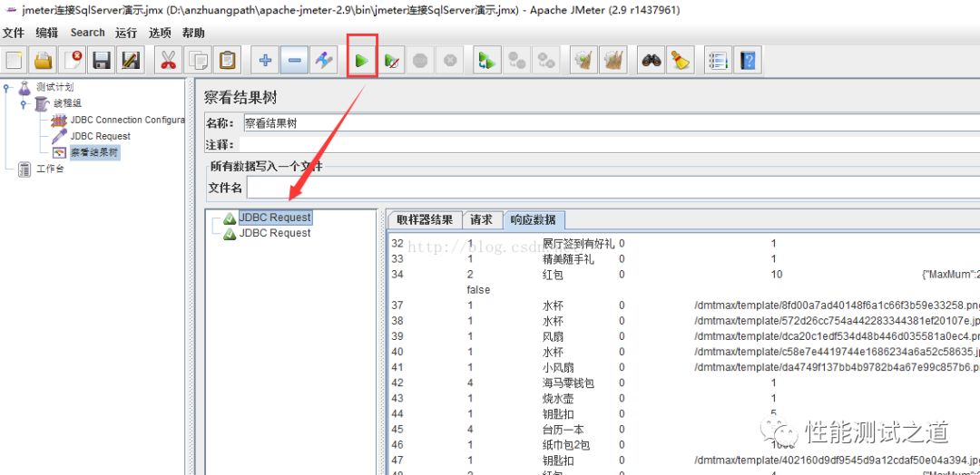Click the Paste clipboard icon
The height and width of the screenshot is (475, 980).
click(228, 61)
